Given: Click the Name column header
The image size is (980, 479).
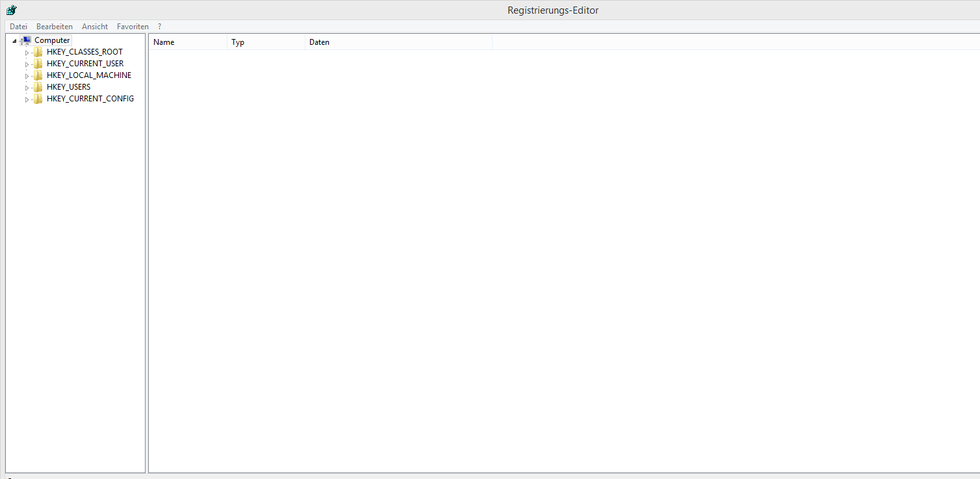Looking at the screenshot, I should coord(188,42).
